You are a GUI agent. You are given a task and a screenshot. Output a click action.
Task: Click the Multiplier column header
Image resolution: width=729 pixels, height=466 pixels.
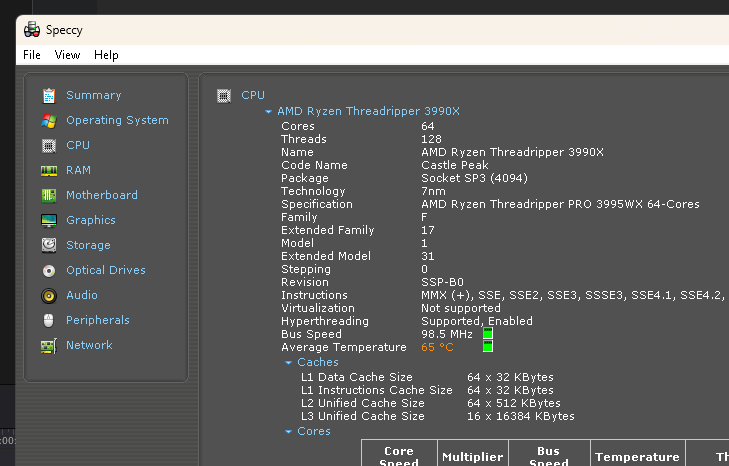(472, 453)
